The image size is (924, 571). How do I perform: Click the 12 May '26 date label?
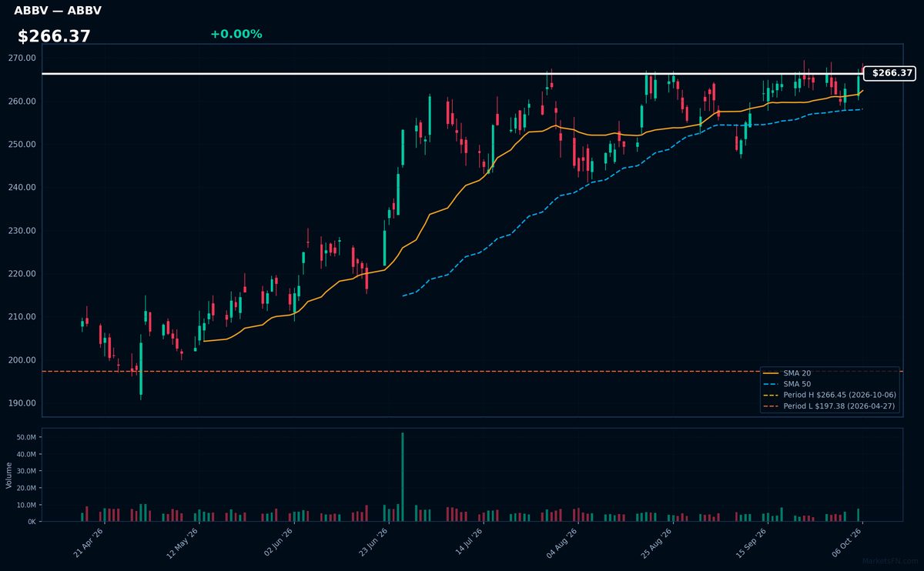pyautogui.click(x=184, y=543)
